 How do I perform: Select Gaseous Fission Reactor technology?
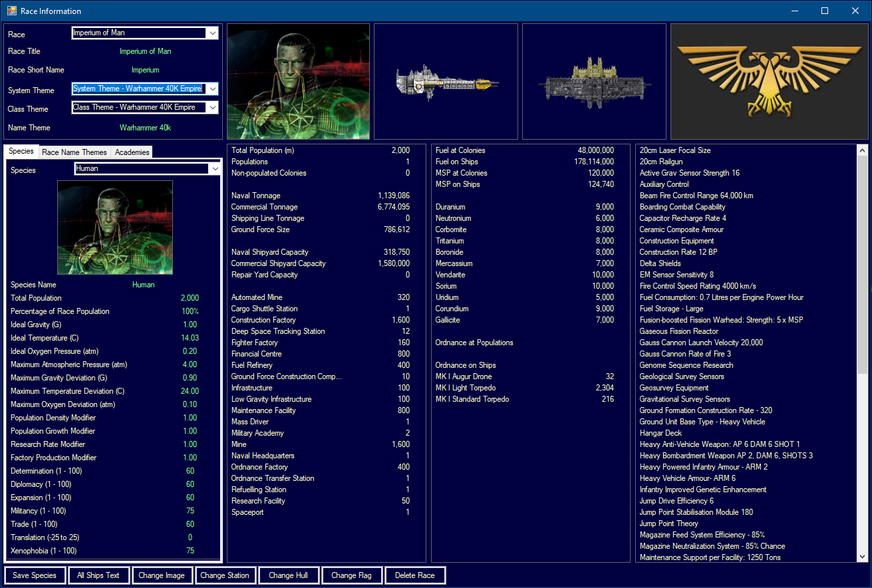point(678,331)
